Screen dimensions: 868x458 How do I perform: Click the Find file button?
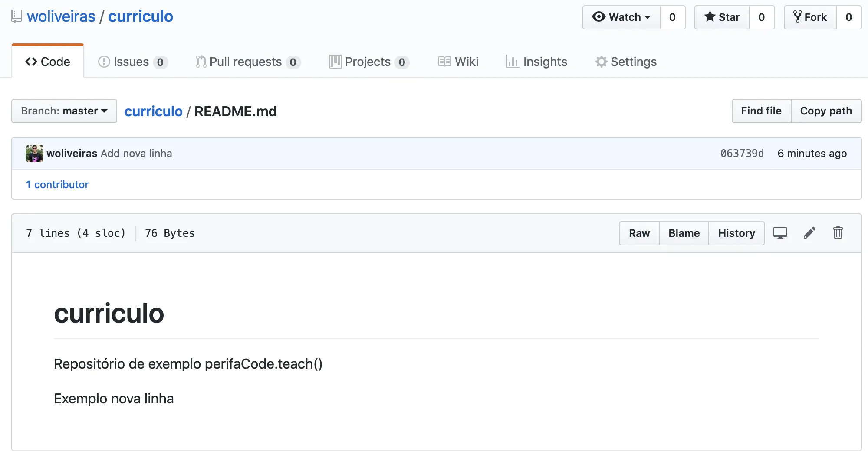[x=761, y=111]
